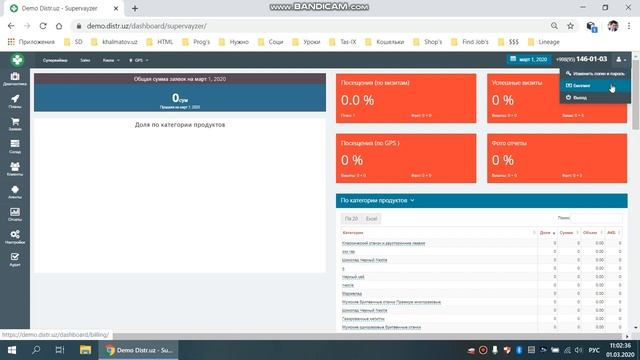Viewport: 640px width, 360px height.
Task: Choose the Выход logout menu entry
Action: pyautogui.click(x=595, y=98)
